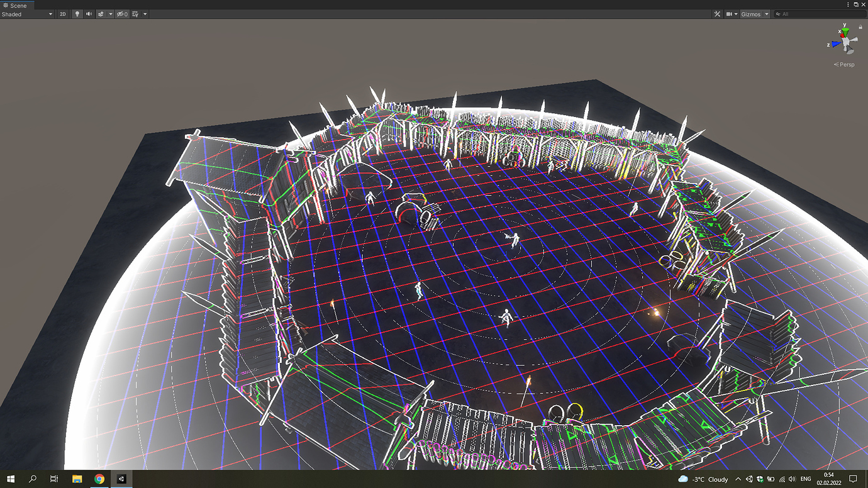The width and height of the screenshot is (868, 488).
Task: Open the component tools icon on the toolbar
Action: 718,13
